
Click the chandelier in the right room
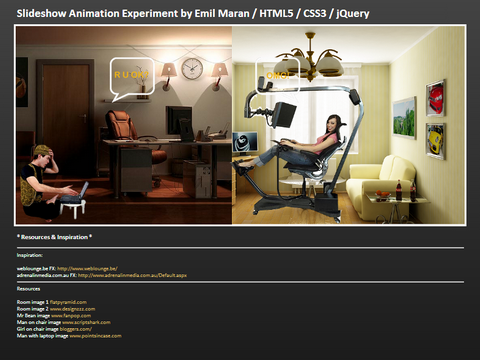point(311,57)
